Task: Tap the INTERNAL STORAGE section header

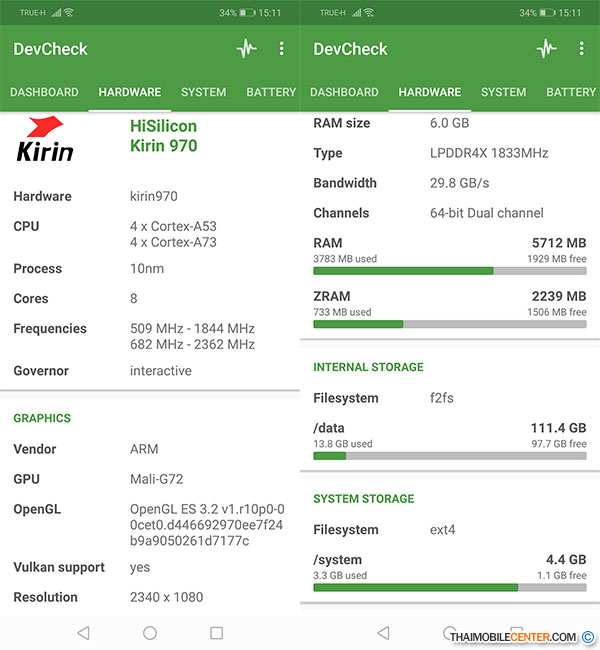Action: pos(368,367)
